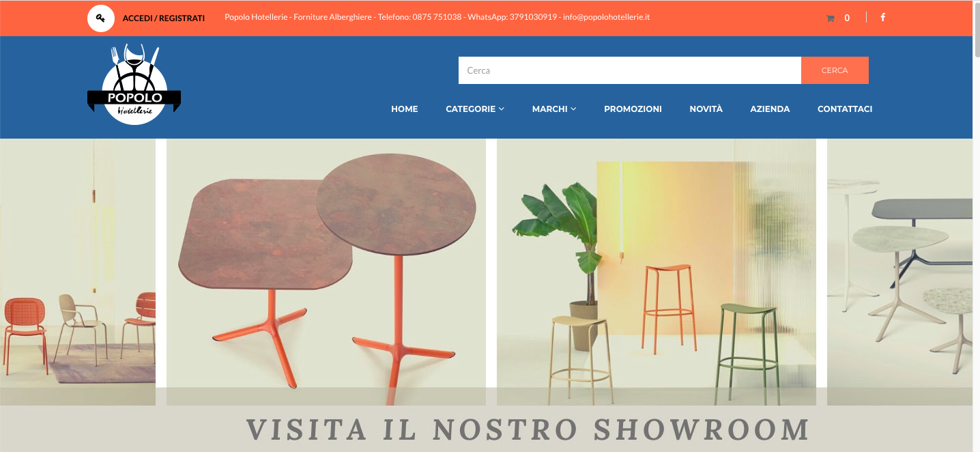This screenshot has width=980, height=452.
Task: Click the orange Cerca button
Action: pos(835,70)
